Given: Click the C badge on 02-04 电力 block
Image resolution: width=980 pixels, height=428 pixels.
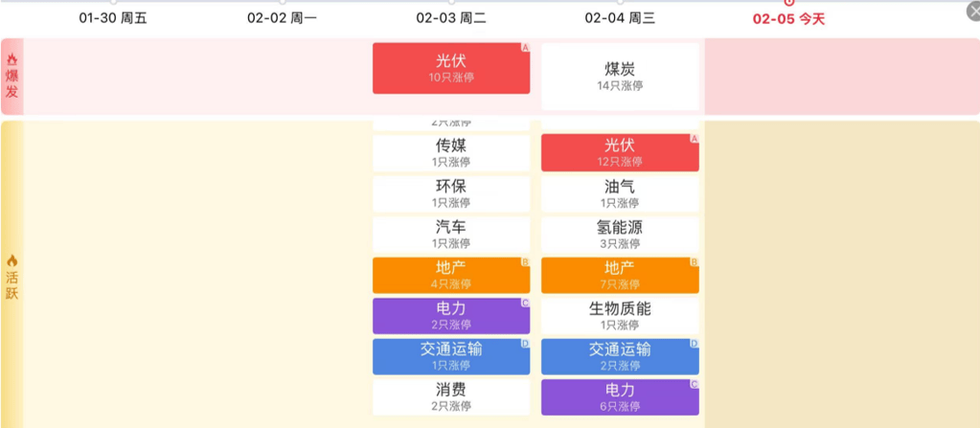Looking at the screenshot, I should tap(694, 384).
